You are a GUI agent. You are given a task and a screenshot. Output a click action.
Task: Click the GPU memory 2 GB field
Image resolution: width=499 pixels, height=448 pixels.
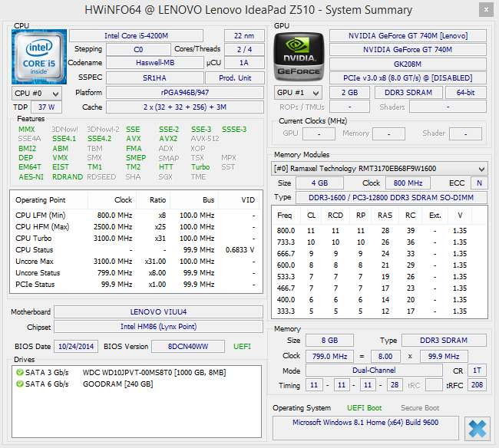point(349,93)
